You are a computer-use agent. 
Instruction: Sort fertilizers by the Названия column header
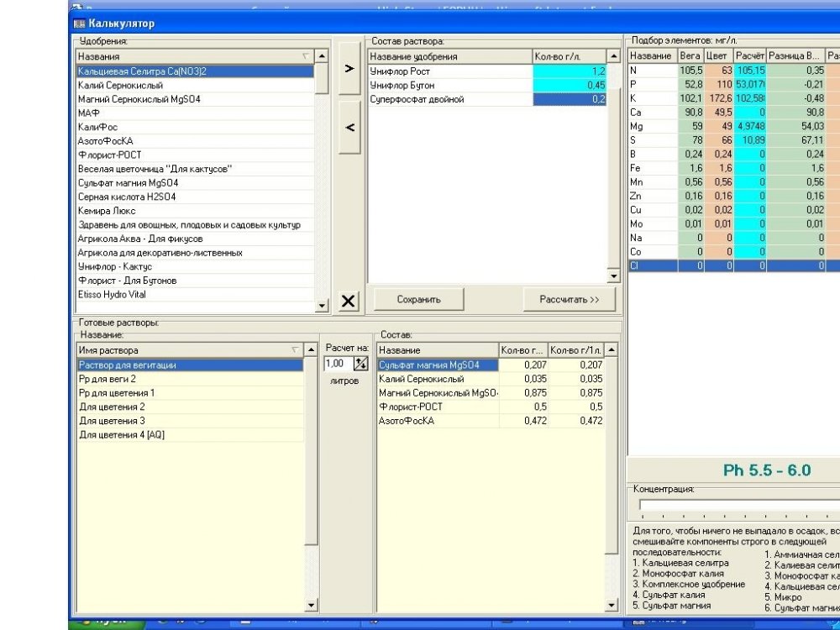pos(195,56)
